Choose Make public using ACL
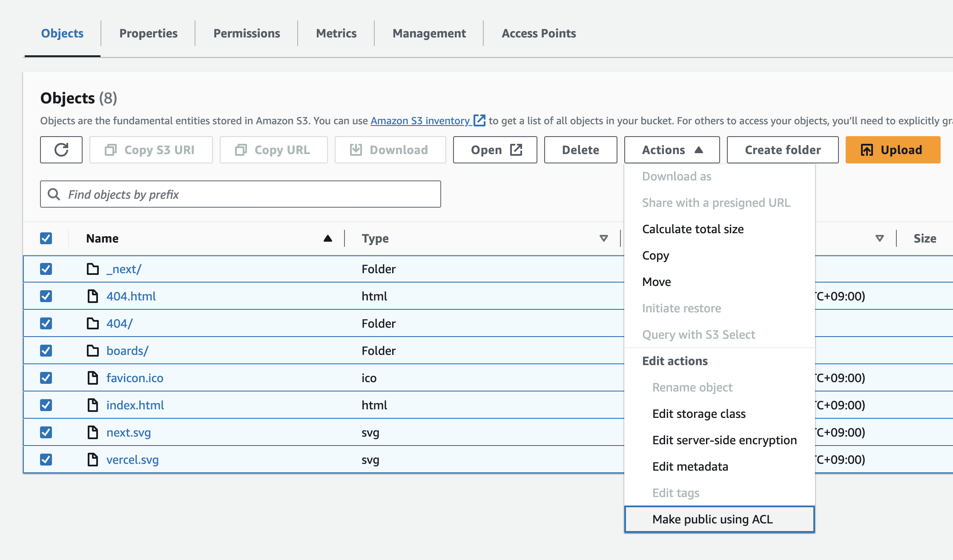 coord(712,519)
